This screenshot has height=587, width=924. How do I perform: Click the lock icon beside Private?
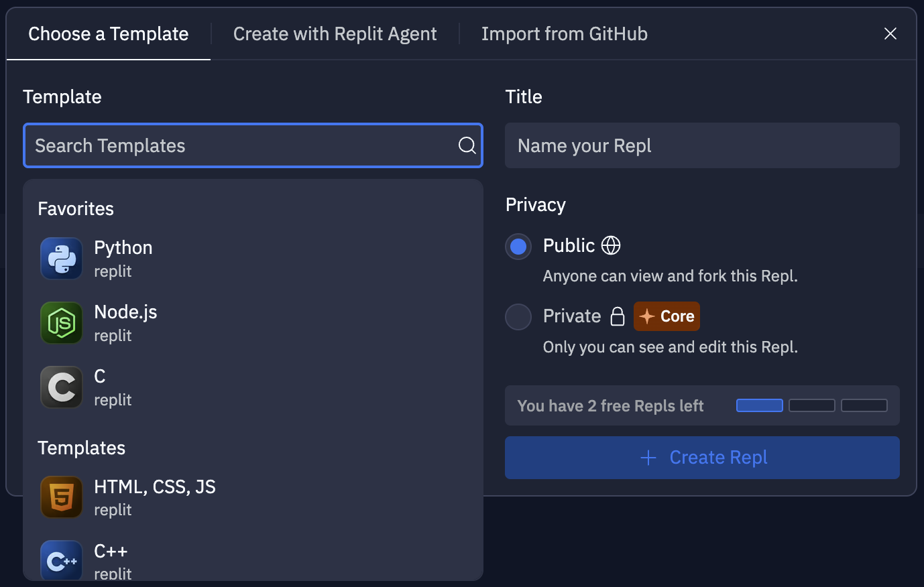[618, 316]
